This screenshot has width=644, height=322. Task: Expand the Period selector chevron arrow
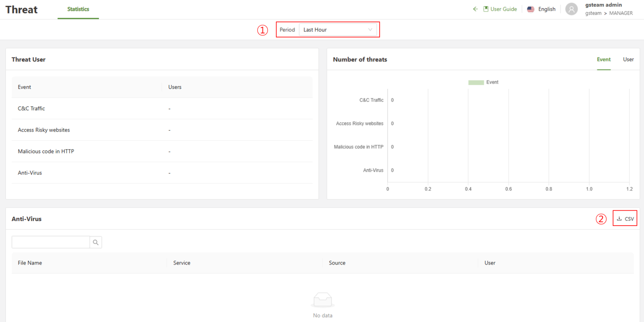(x=370, y=30)
